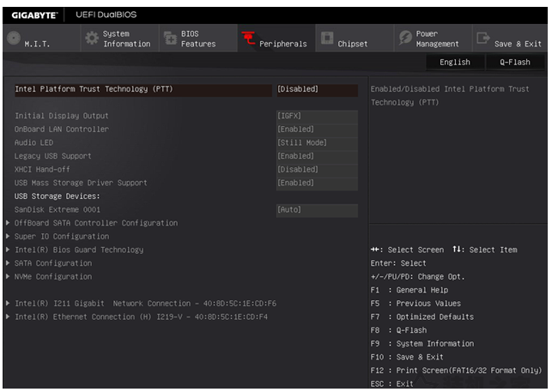
Task: Click the English language button
Action: [x=455, y=62]
